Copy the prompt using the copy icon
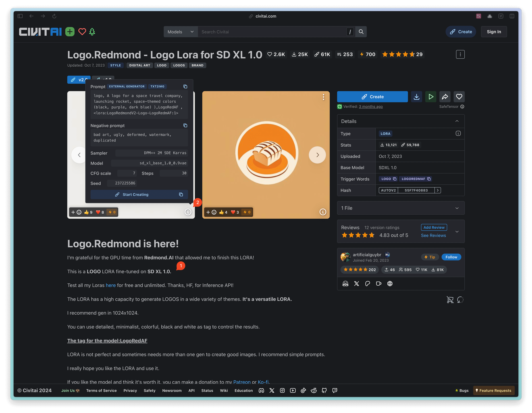Screen dimensions: 532x413 pyautogui.click(x=185, y=86)
